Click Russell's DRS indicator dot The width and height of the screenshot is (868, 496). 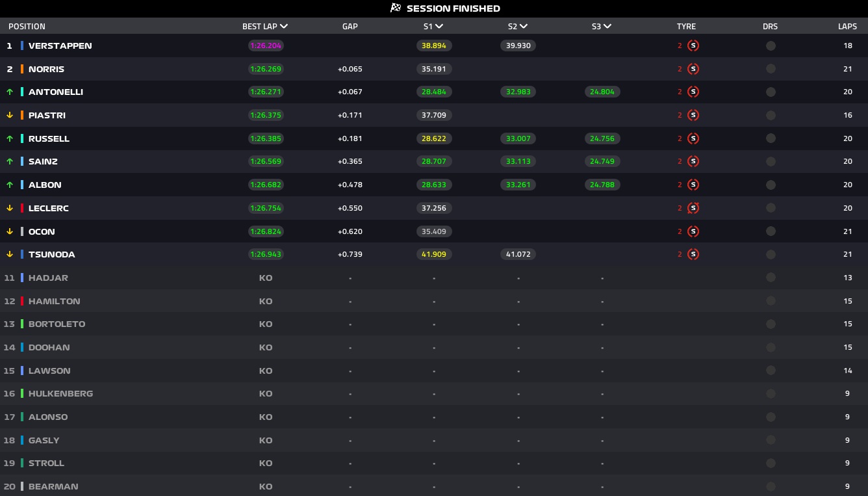[771, 138]
